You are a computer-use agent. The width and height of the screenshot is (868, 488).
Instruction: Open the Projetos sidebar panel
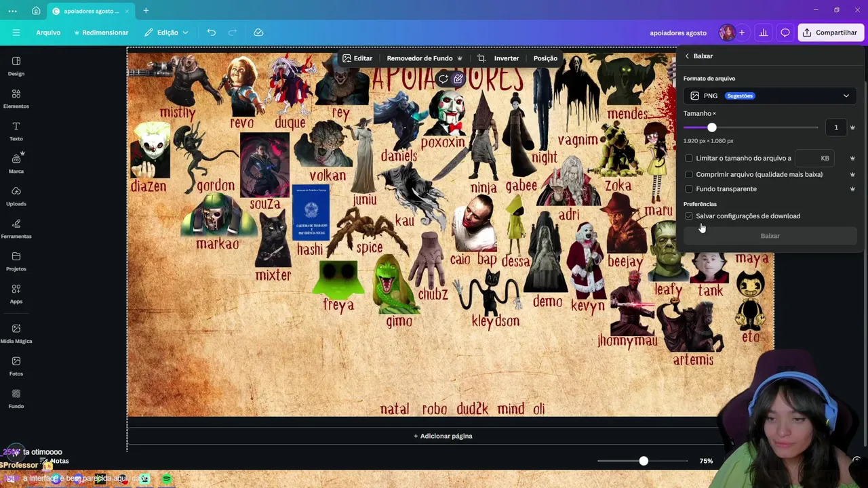point(16,261)
